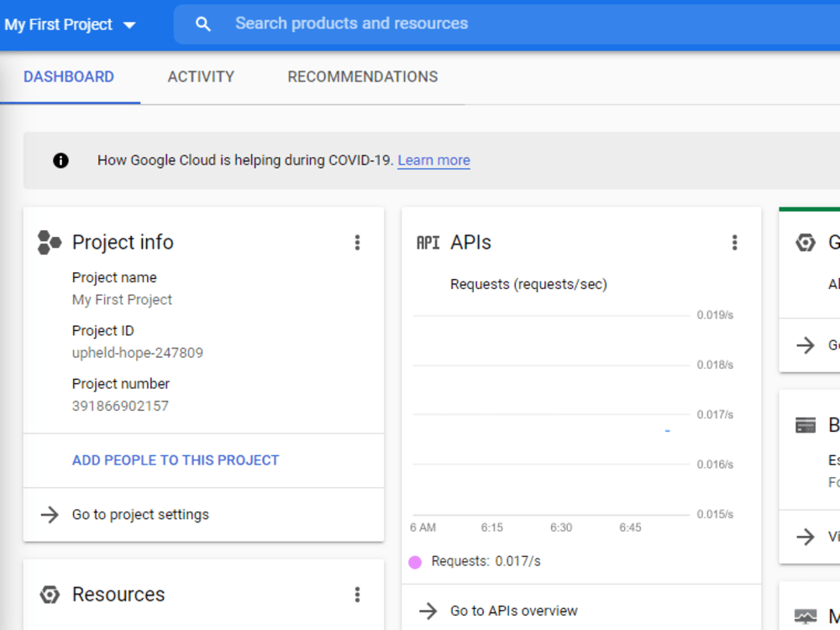Screen dimensions: 840x630
Task: Click the Getting Started hexagon icon
Action: [x=805, y=242]
